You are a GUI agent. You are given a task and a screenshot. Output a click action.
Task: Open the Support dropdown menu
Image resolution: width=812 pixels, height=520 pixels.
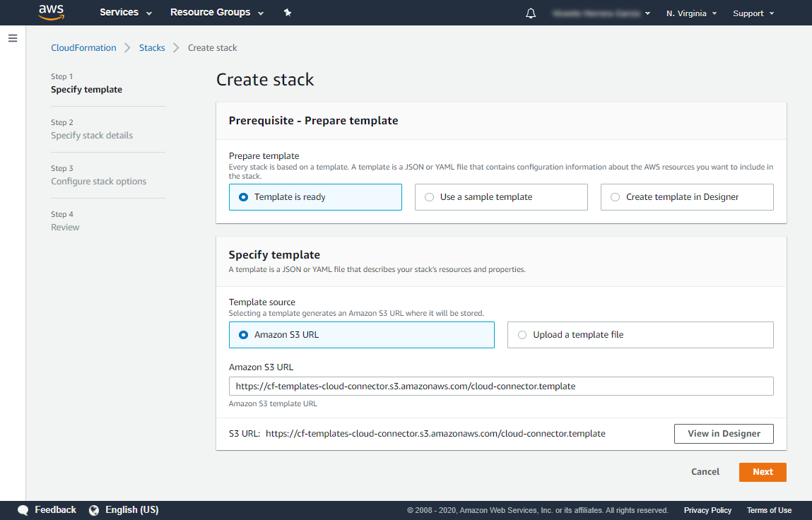click(753, 13)
